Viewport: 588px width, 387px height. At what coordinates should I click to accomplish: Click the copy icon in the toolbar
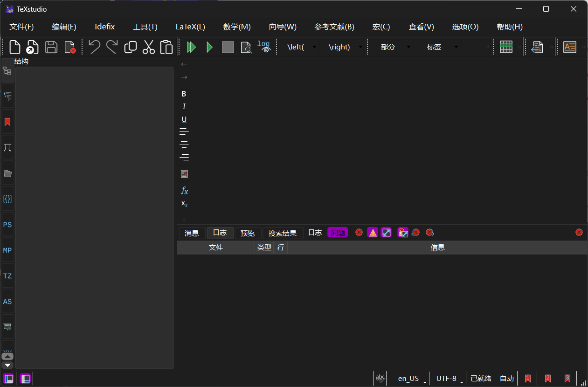(131, 47)
